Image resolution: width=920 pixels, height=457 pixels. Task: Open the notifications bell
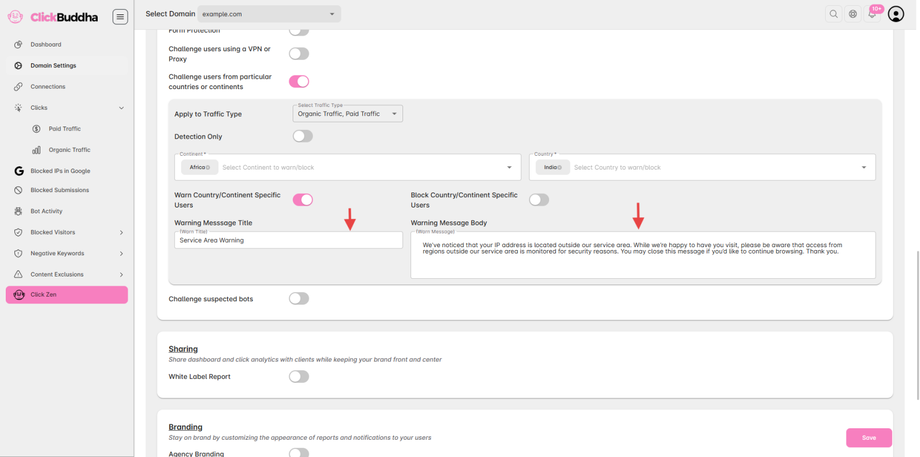point(872,14)
